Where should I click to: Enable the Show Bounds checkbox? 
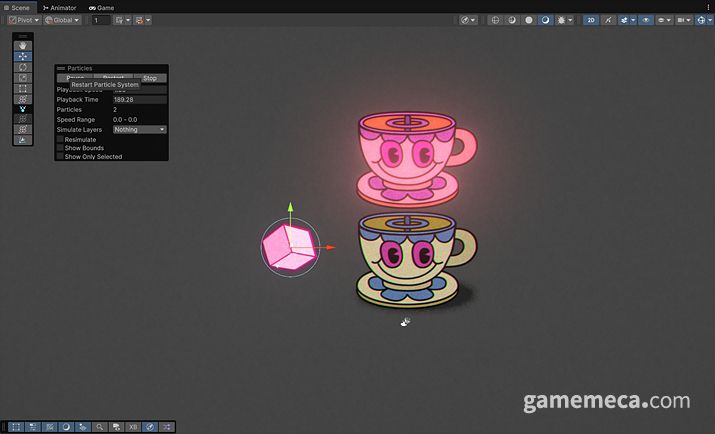click(60, 148)
